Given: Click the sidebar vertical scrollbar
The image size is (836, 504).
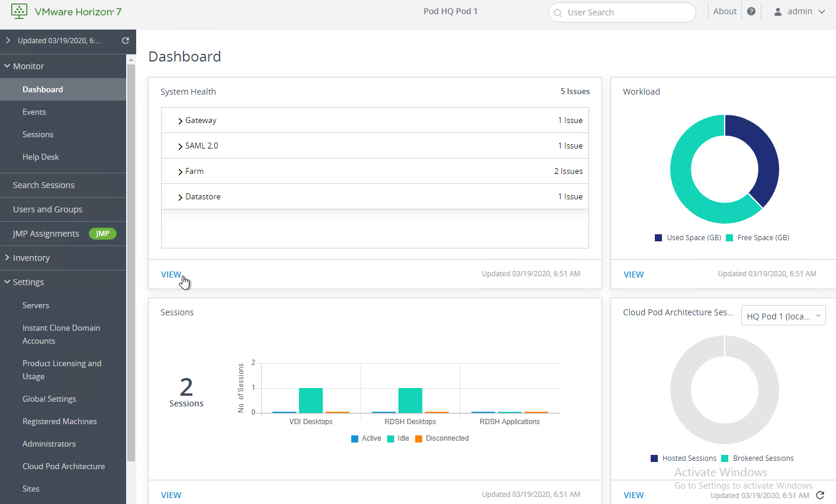Looking at the screenshot, I should tap(131, 263).
